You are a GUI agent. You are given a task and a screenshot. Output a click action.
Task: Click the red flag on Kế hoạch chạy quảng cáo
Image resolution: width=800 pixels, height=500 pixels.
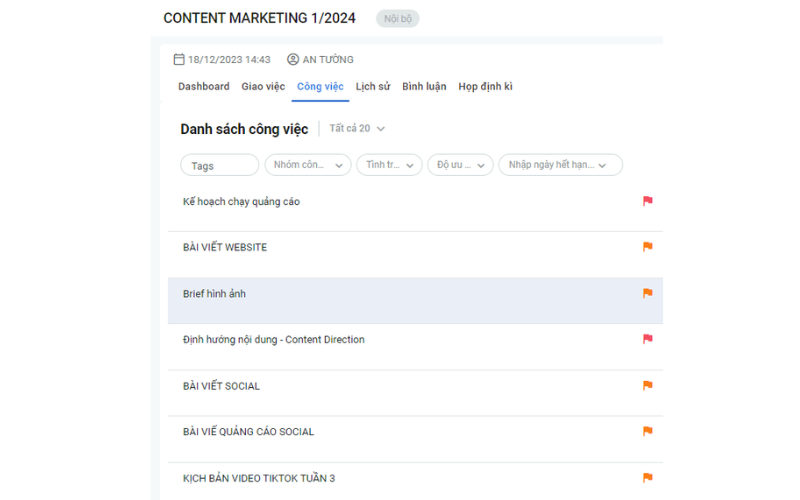point(647,201)
